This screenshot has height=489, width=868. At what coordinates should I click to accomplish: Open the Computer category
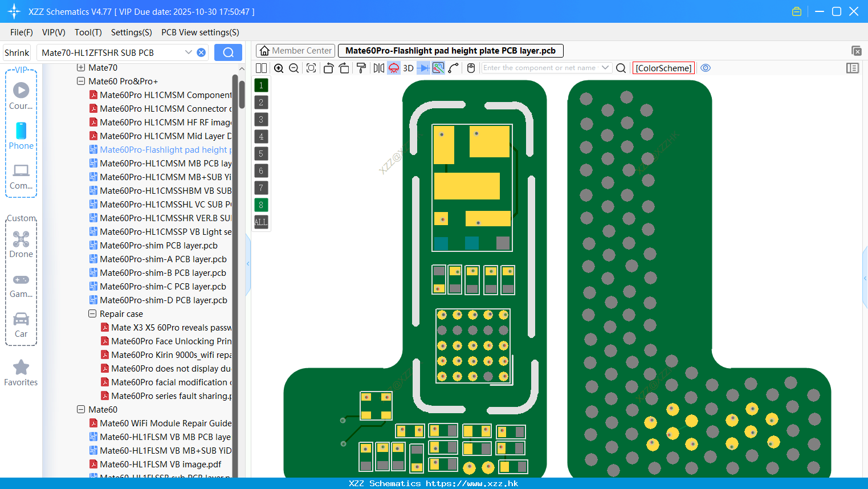[21, 176]
